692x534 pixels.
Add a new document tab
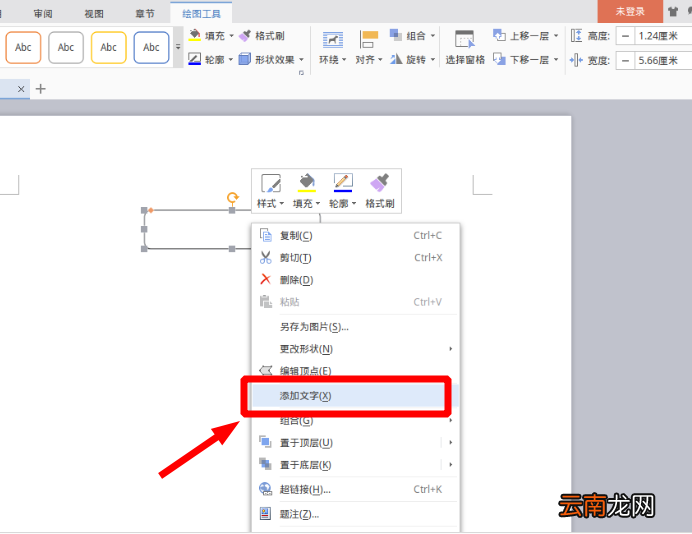coord(41,89)
